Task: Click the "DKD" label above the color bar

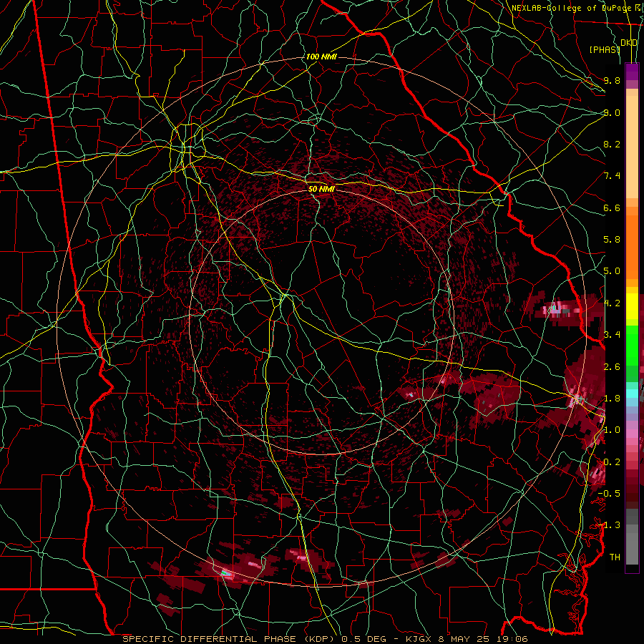Action: tap(629, 43)
